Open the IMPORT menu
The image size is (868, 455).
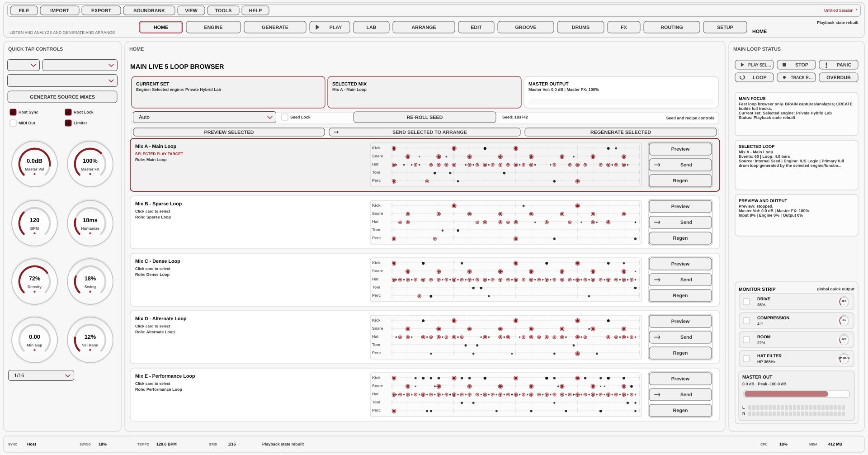60,10
